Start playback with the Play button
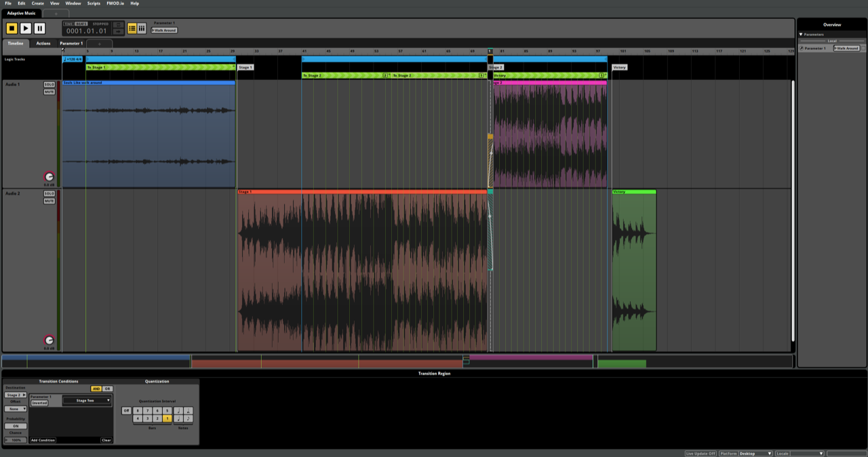The height and width of the screenshot is (457, 868). click(26, 28)
